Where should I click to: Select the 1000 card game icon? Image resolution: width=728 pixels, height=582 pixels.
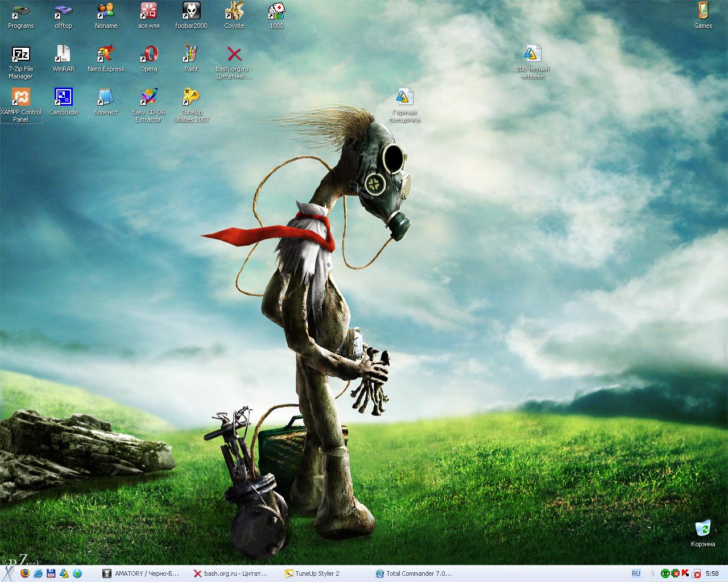click(x=276, y=16)
